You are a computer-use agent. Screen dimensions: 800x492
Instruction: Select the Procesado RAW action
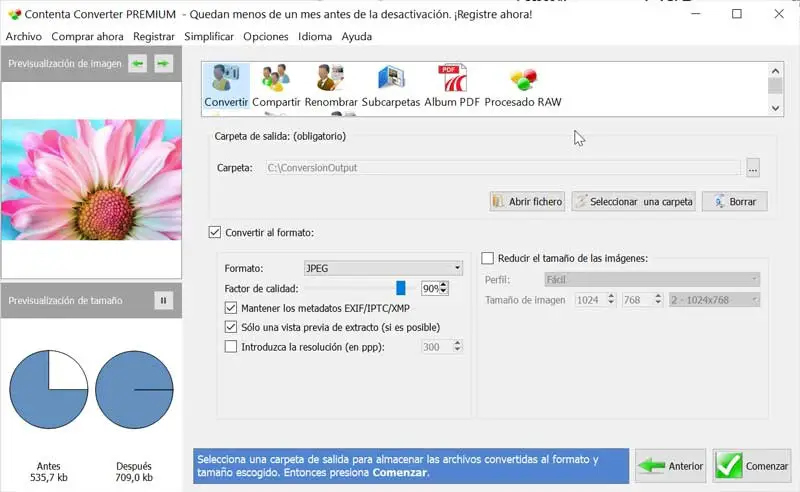(x=522, y=86)
